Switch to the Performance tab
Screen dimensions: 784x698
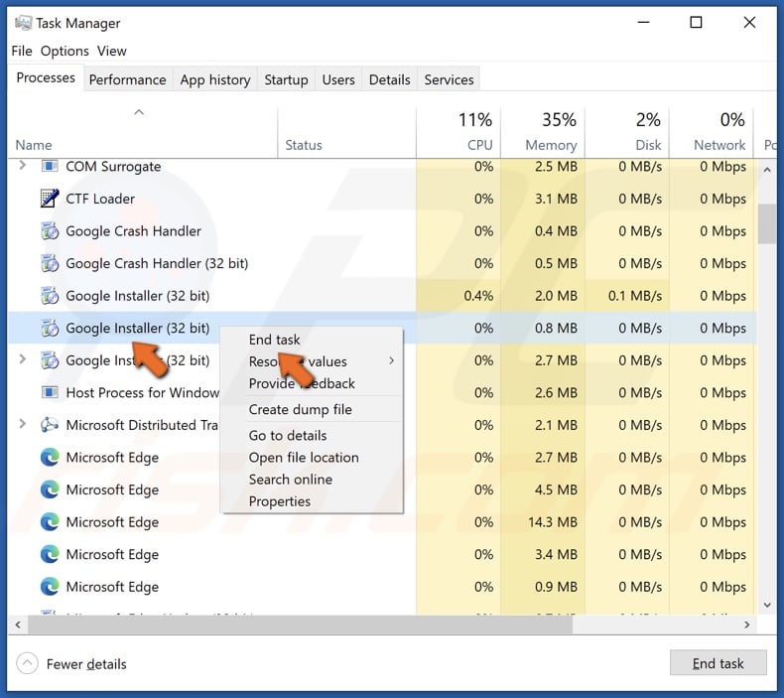tap(127, 79)
